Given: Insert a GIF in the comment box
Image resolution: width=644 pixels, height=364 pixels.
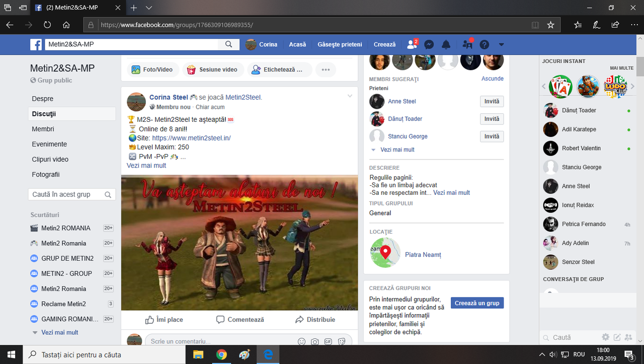Looking at the screenshot, I should 328,341.
